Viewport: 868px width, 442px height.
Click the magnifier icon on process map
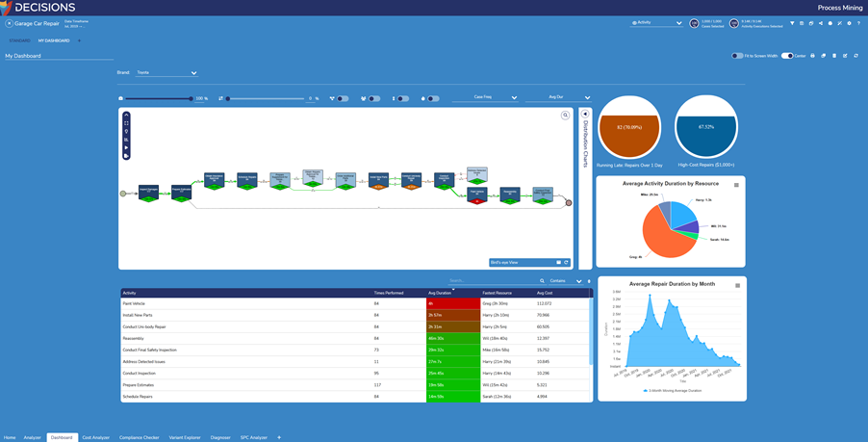coord(566,116)
